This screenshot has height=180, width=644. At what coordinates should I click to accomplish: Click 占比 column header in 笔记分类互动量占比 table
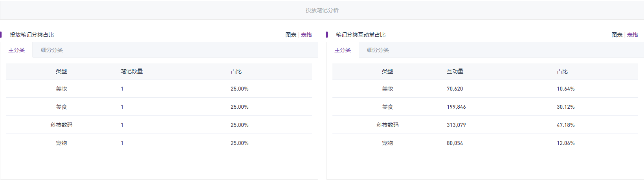coord(562,71)
